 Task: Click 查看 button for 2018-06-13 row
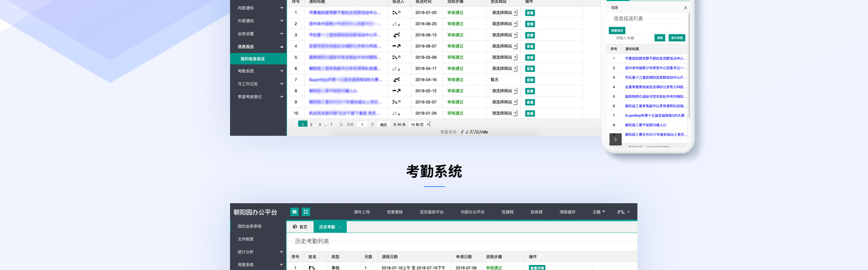tap(530, 35)
